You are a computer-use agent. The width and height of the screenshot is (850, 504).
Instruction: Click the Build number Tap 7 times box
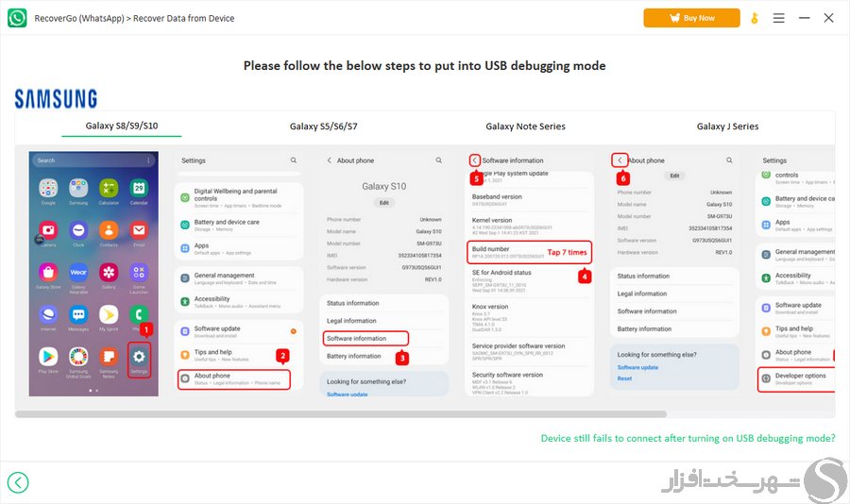(530, 252)
